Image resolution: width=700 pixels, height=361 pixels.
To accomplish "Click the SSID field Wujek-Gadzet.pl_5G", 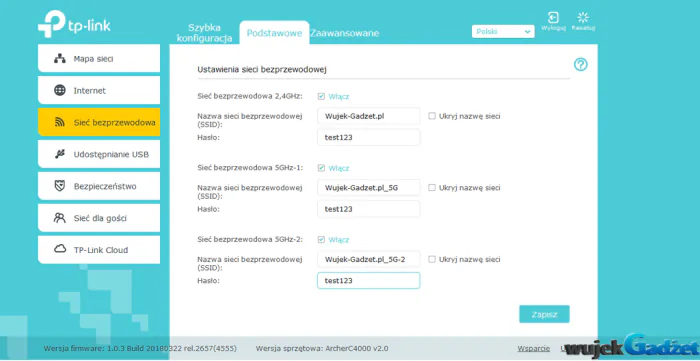I will click(368, 188).
